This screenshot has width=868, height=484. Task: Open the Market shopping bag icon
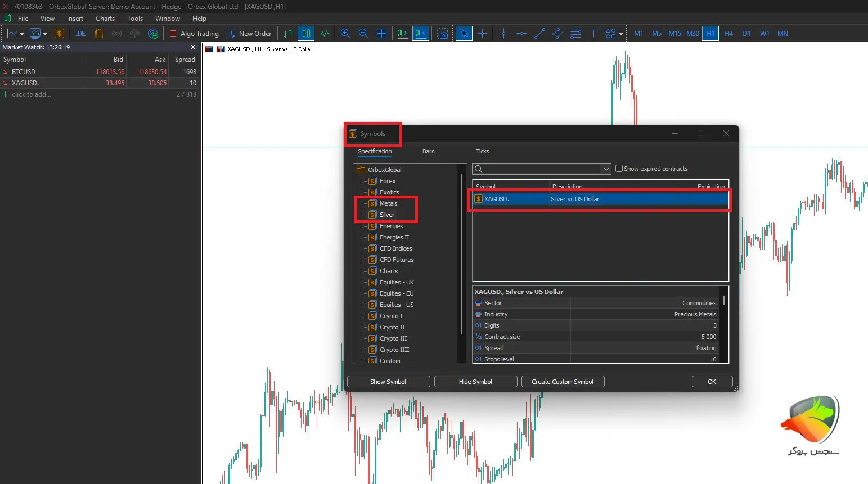pyautogui.click(x=98, y=34)
